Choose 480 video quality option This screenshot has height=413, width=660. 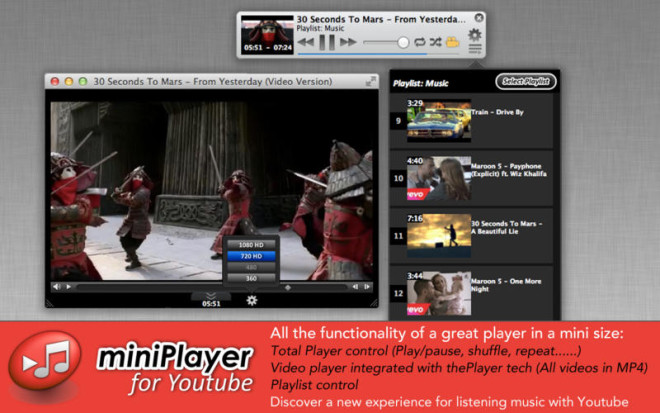coord(251,267)
